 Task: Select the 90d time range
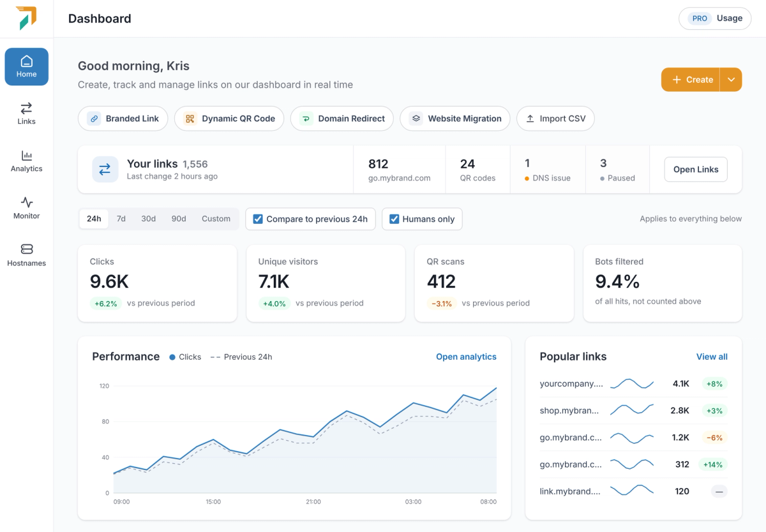179,219
